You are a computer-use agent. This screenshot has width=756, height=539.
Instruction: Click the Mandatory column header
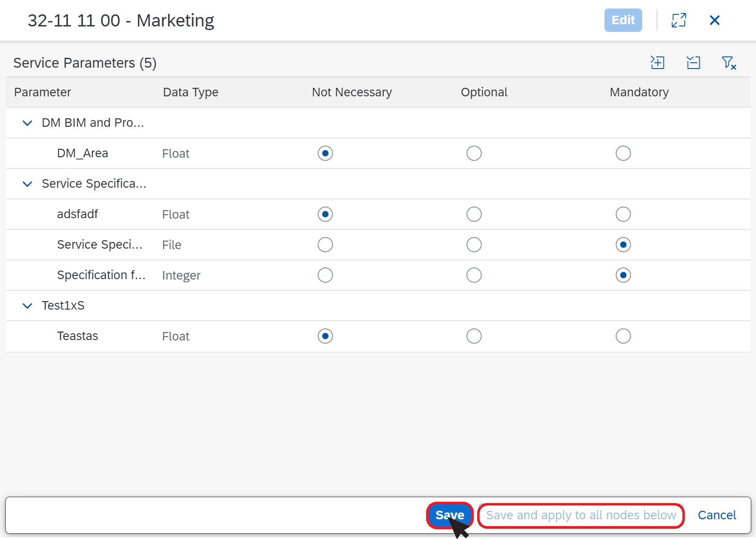click(x=639, y=92)
